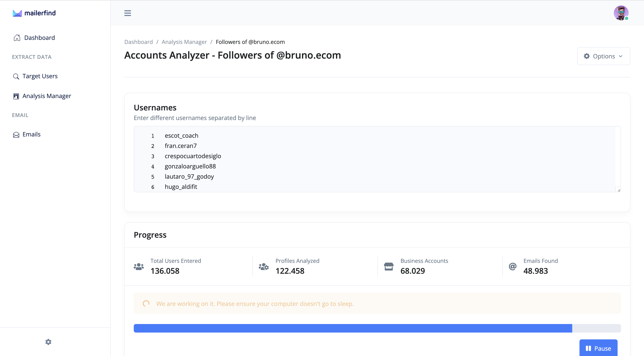Click the Emails Found @ icon
The height and width of the screenshot is (356, 644).
pos(513,266)
